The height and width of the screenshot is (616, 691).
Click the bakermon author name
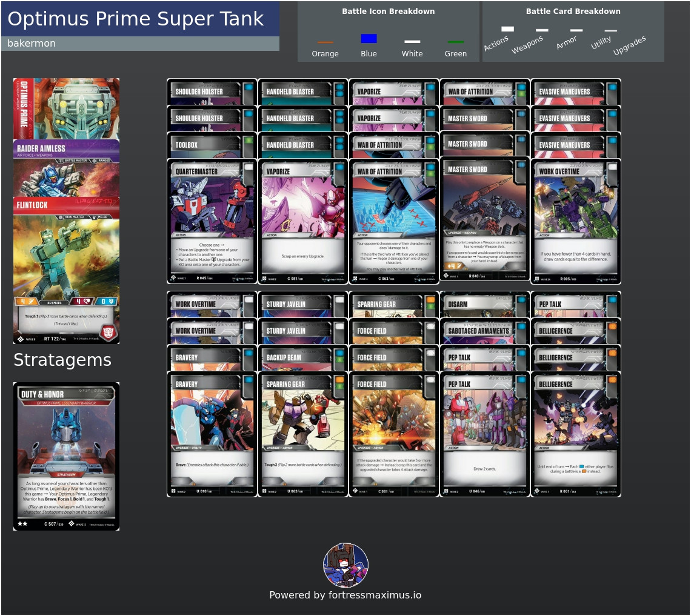(x=32, y=43)
